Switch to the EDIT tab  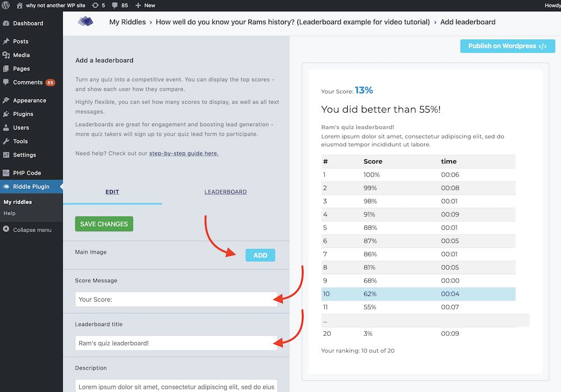(x=112, y=192)
